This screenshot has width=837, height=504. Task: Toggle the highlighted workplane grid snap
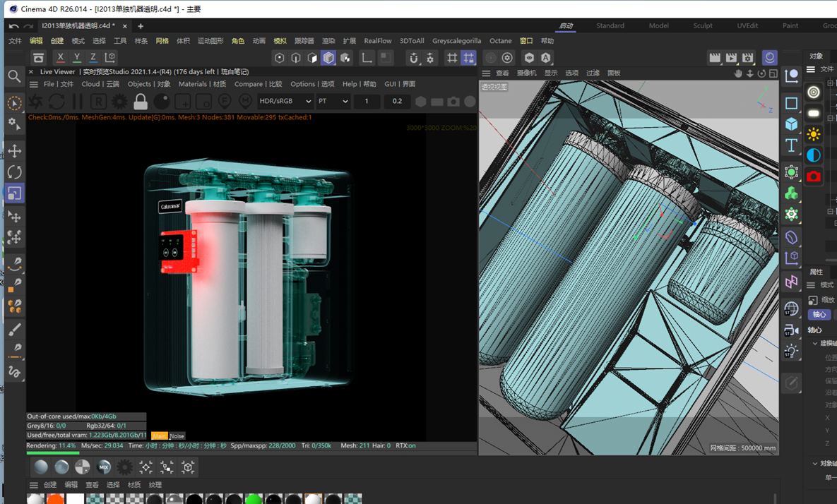coord(469,58)
